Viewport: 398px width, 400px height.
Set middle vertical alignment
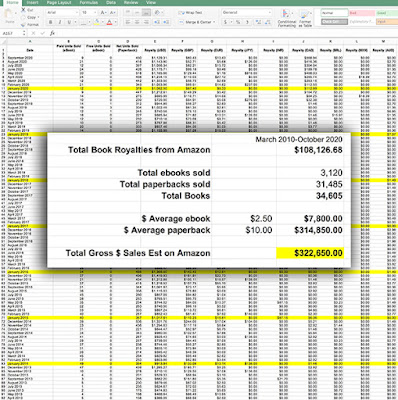click(x=137, y=13)
